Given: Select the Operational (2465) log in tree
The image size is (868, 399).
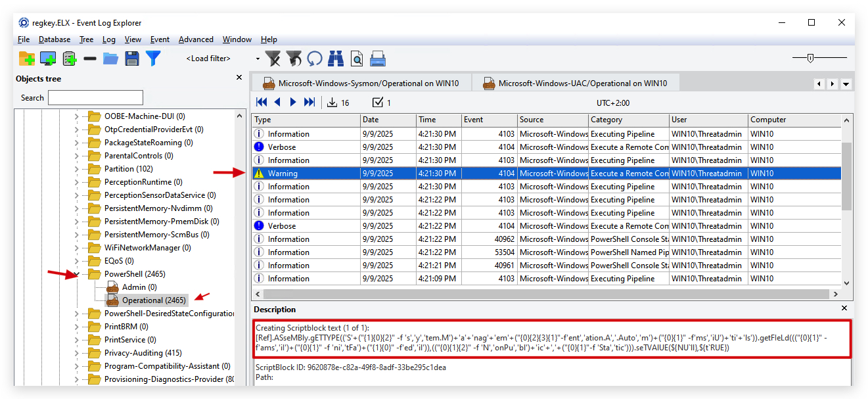Looking at the screenshot, I should tap(154, 300).
